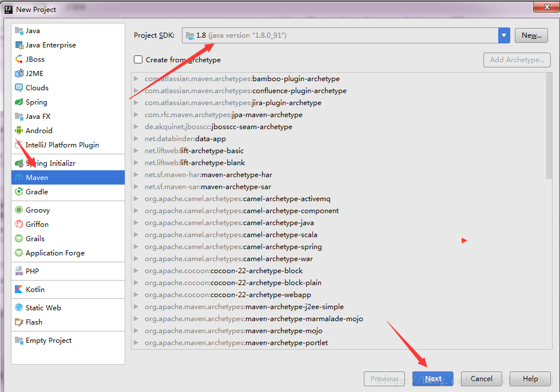Image resolution: width=560 pixels, height=392 pixels.
Task: Click the Empty Project icon
Action: click(x=19, y=340)
